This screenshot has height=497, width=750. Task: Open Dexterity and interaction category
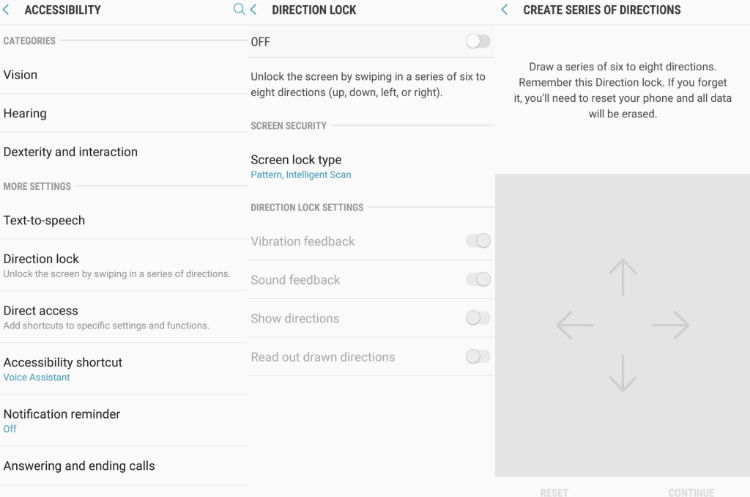click(124, 152)
